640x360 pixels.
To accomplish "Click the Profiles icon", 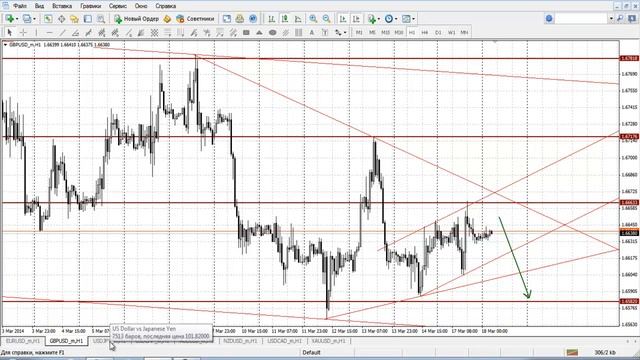I will click(x=27, y=19).
